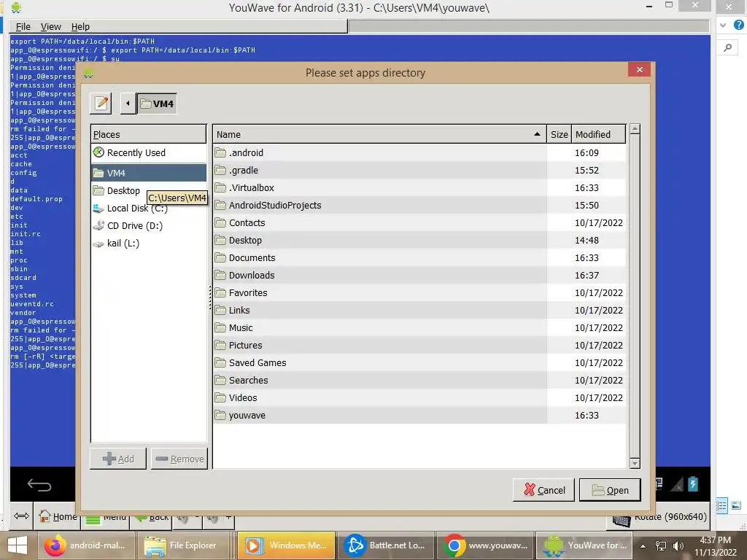The image size is (747, 560).
Task: Choose kail (L:) drive in Places
Action: pos(149,244)
